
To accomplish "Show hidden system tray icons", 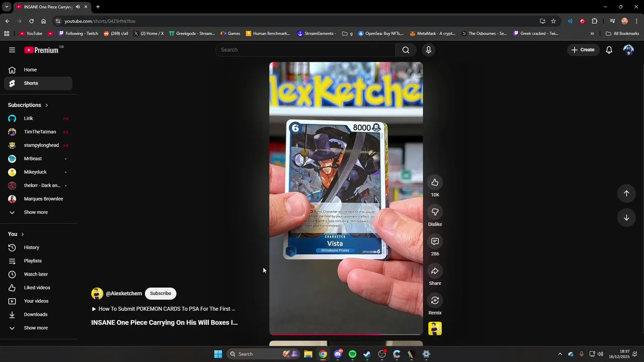I will coord(559,354).
